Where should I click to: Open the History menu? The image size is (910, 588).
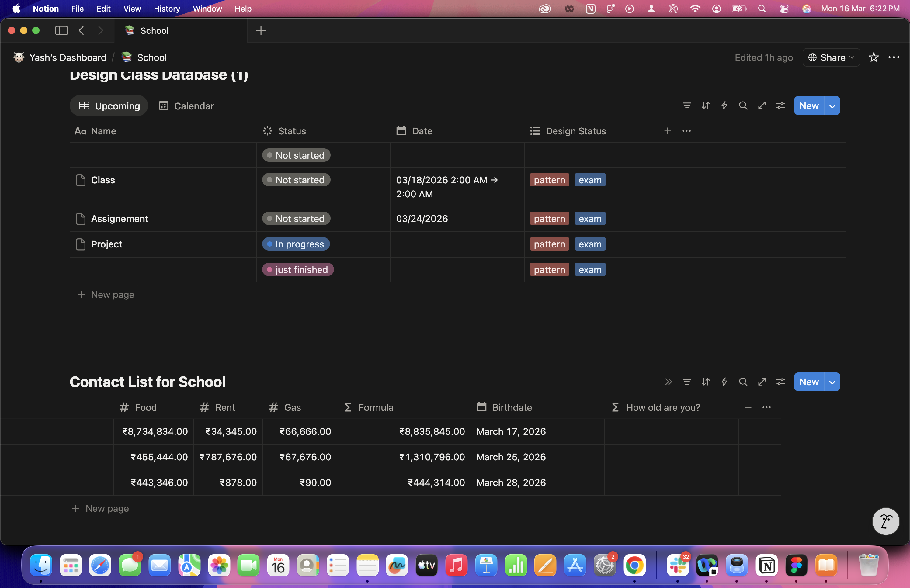point(166,9)
